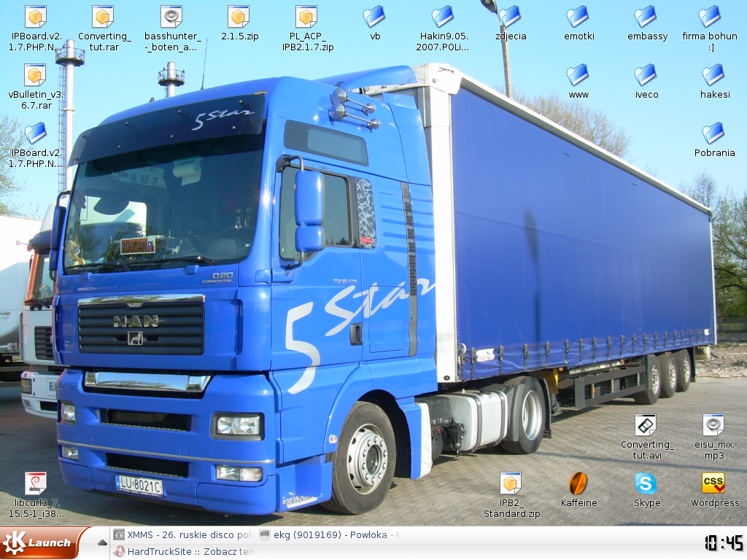Screen dimensions: 747x560
Task: Select the vBulletin_v3.6.7.rar archive icon
Action: tap(35, 75)
